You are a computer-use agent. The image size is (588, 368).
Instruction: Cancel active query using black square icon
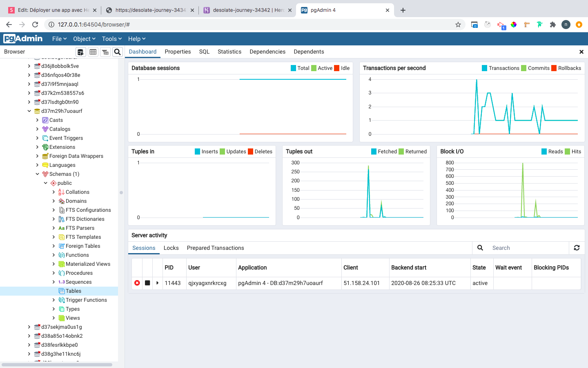(x=147, y=283)
